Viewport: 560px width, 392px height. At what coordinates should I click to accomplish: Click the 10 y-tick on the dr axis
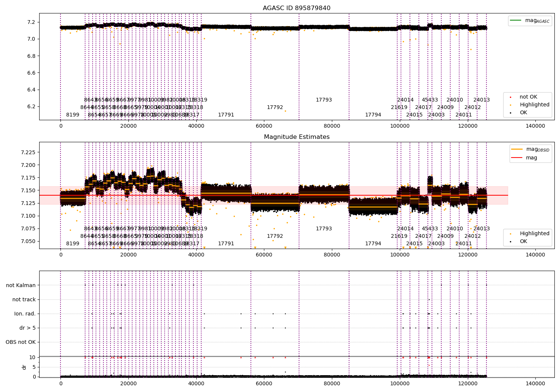pyautogui.click(x=32, y=357)
